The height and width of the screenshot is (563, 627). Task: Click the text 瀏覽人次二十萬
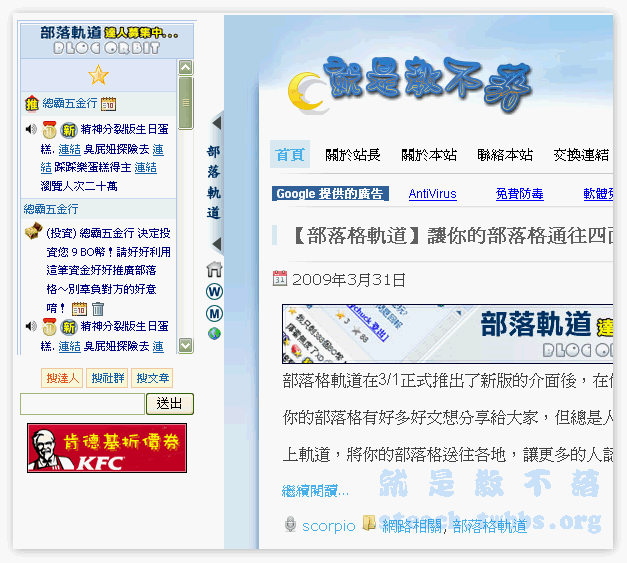point(79,186)
